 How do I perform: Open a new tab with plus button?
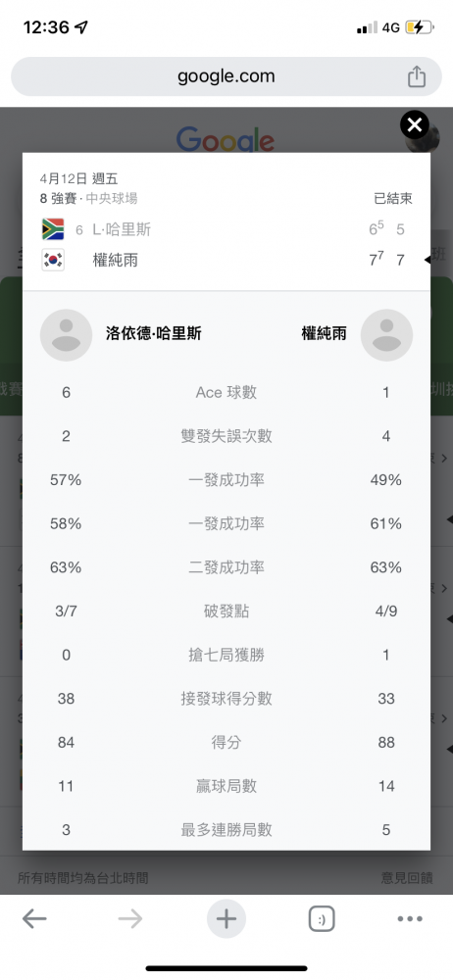226,919
